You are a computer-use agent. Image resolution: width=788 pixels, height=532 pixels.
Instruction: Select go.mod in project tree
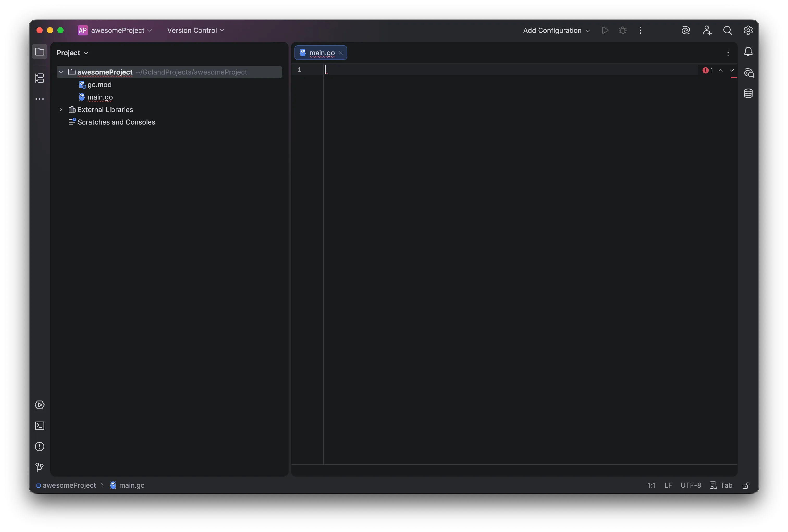pos(99,84)
